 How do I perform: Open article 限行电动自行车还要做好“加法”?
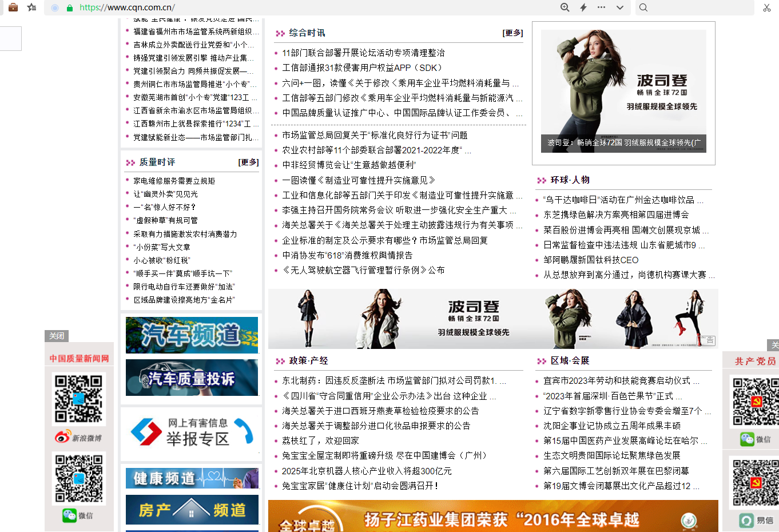(184, 287)
